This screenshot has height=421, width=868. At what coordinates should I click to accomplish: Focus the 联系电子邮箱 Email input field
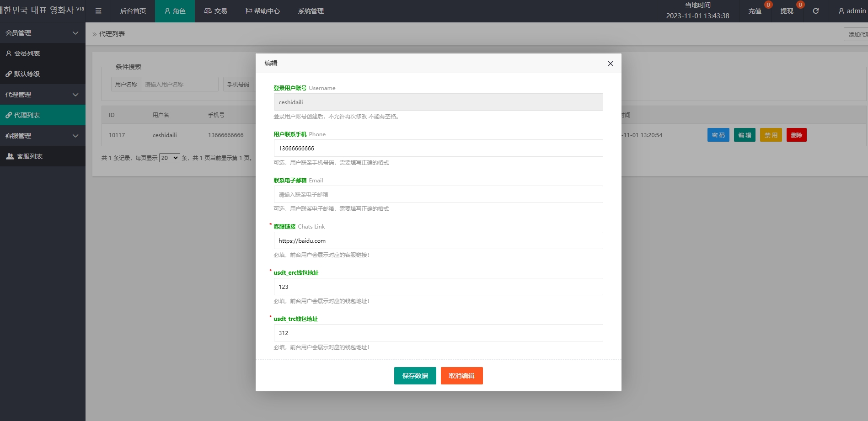438,194
